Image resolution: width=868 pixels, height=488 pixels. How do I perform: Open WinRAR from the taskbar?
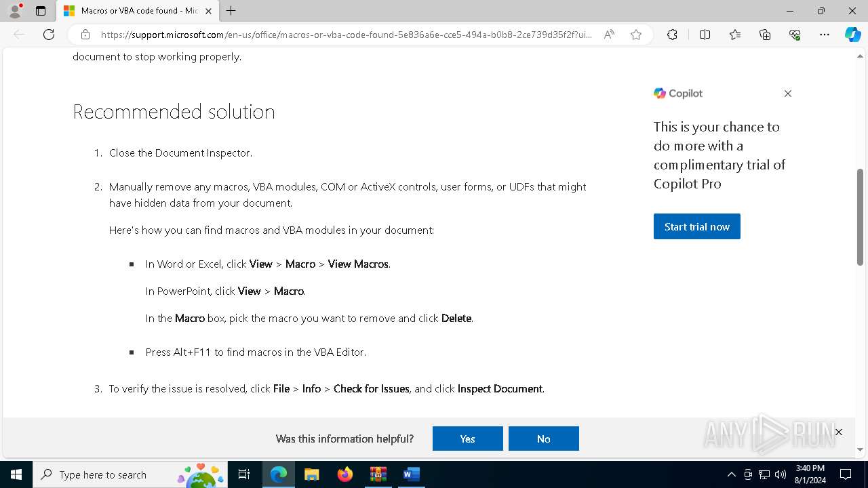tap(378, 474)
